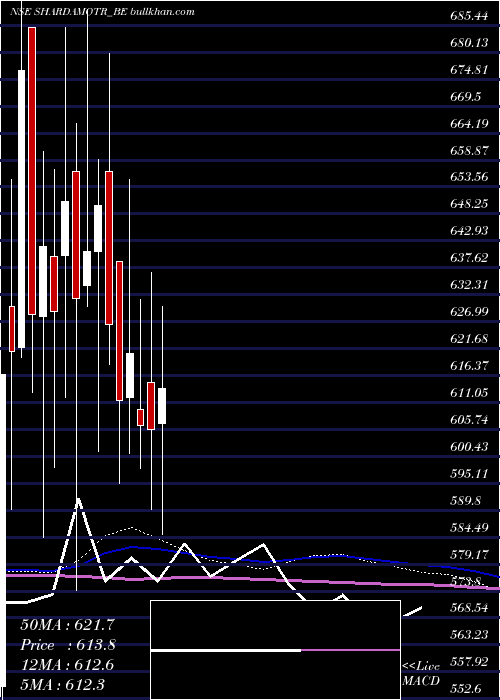Click the 50MA : 621.7 readout
The height and width of the screenshot is (700, 500).
(68, 625)
